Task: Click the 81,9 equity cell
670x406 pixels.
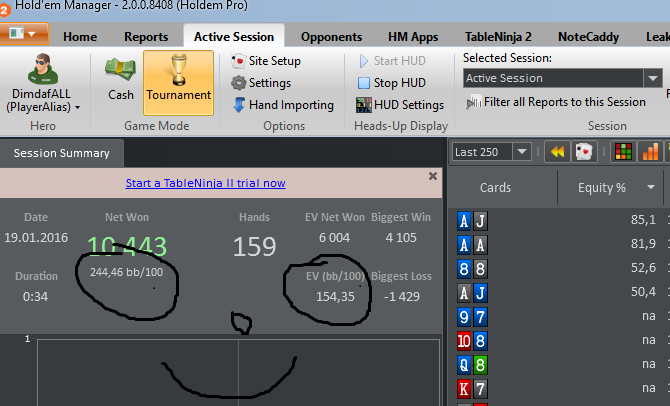Action: (x=643, y=244)
